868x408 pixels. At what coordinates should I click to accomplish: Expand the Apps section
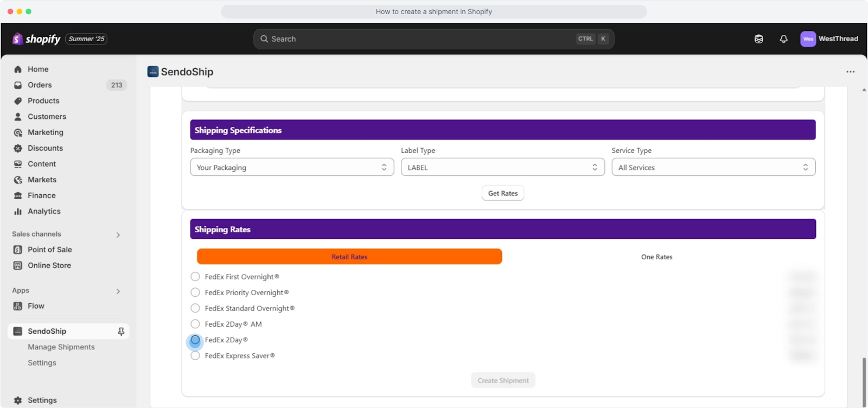click(x=118, y=291)
